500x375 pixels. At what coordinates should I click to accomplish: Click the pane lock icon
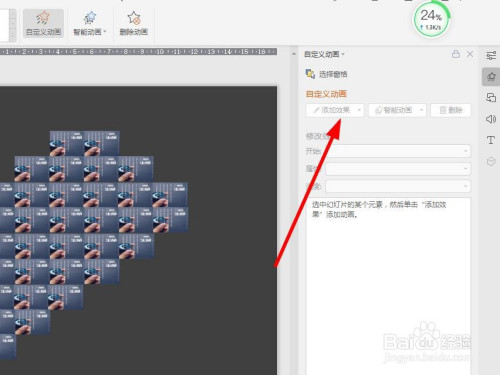[456, 54]
